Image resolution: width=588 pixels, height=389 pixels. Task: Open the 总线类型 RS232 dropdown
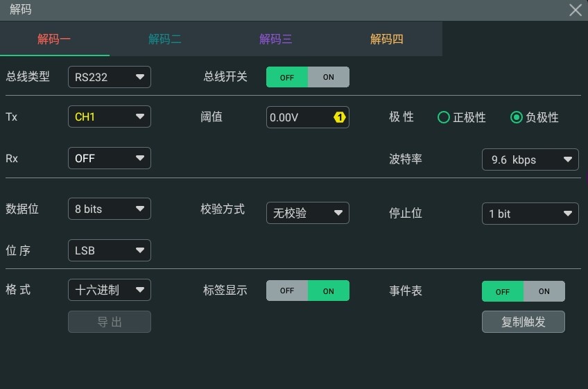(110, 77)
